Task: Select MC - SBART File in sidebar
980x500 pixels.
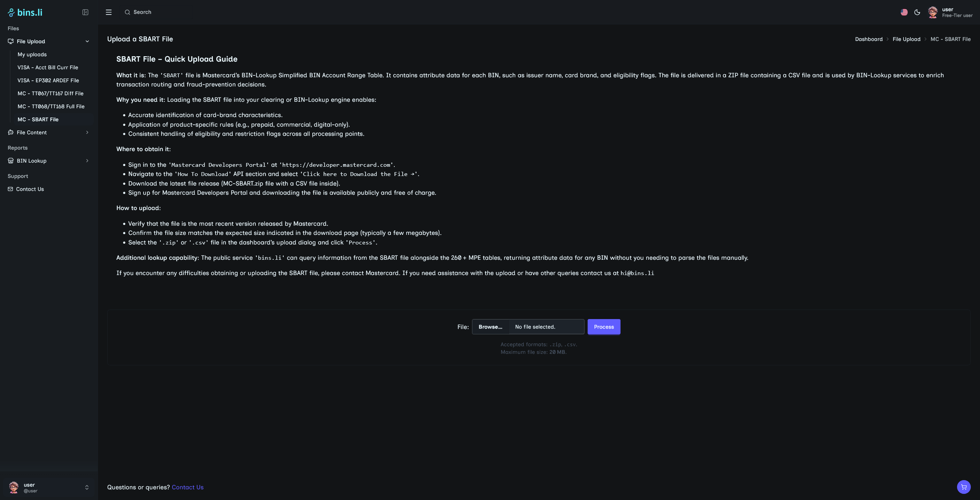Action: pos(38,119)
